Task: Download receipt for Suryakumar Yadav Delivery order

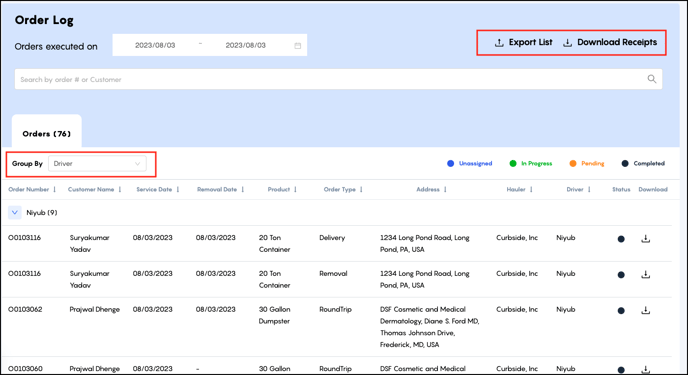Action: tap(645, 239)
